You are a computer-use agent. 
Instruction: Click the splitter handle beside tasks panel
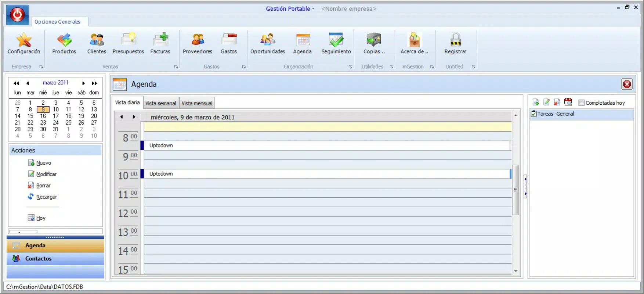(525, 186)
